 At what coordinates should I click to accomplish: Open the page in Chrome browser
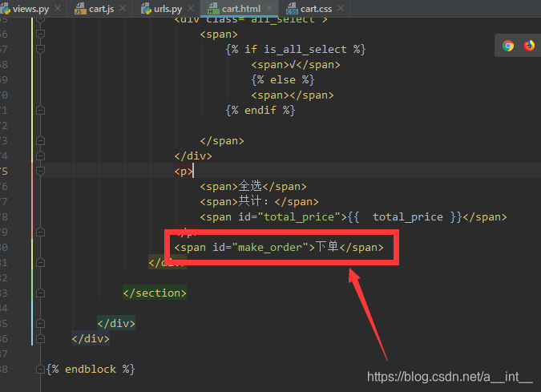pyautogui.click(x=508, y=46)
